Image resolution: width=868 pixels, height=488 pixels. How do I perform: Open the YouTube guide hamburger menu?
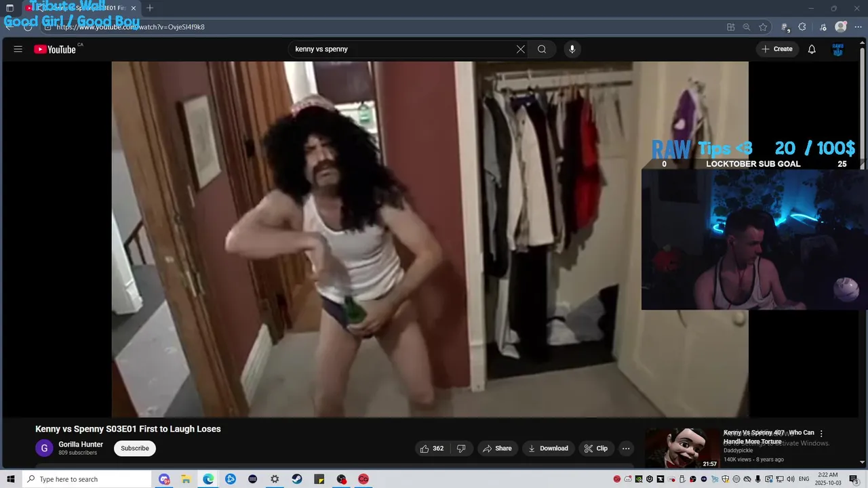click(x=18, y=49)
